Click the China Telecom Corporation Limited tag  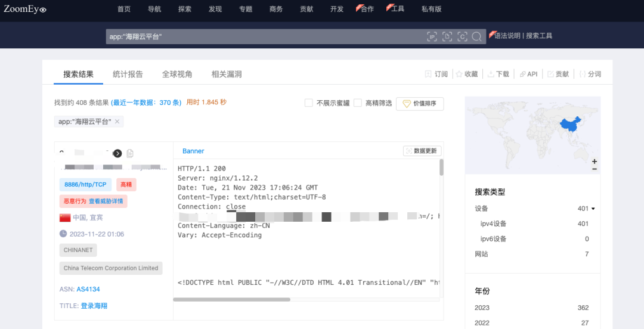coord(111,268)
